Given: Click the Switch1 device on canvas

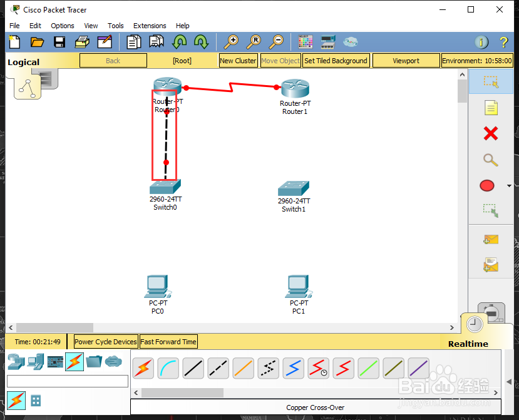Looking at the screenshot, I should coord(294,188).
